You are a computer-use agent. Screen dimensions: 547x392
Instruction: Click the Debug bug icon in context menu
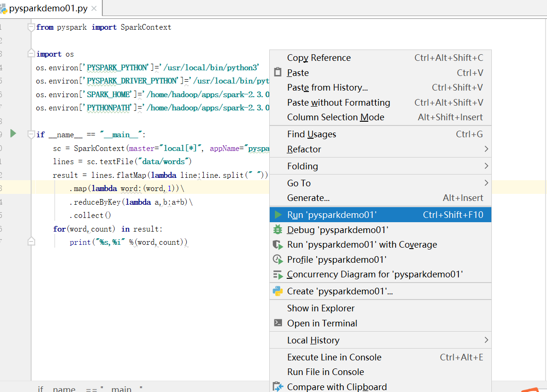pyautogui.click(x=278, y=230)
